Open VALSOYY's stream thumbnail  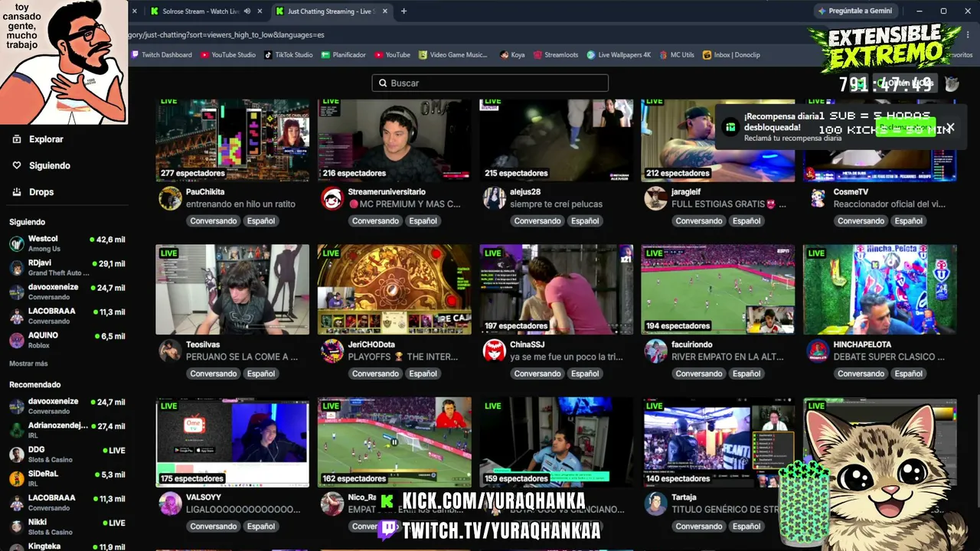[x=232, y=442]
